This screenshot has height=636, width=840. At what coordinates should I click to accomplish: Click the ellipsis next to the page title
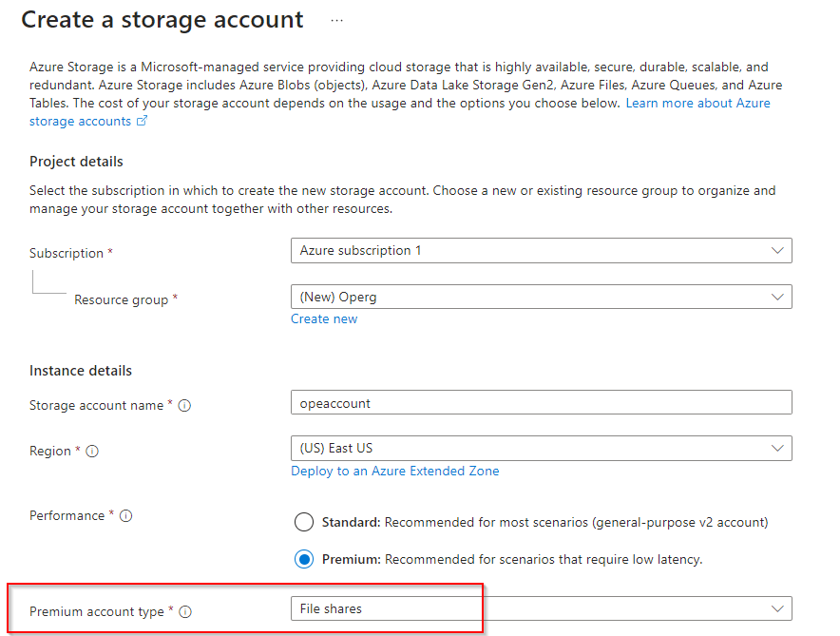336,21
